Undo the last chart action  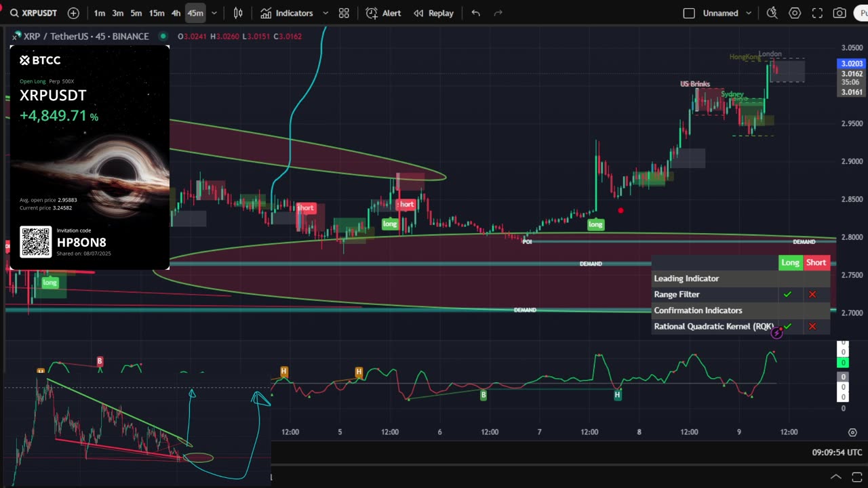click(475, 13)
